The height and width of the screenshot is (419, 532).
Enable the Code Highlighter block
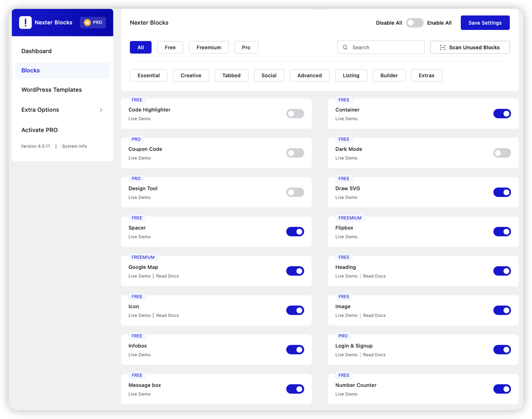(x=295, y=114)
